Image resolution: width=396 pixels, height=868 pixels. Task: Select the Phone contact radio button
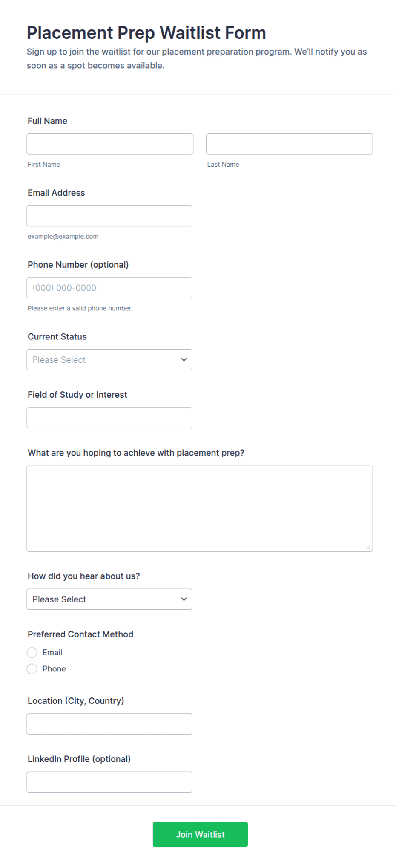[x=32, y=669]
